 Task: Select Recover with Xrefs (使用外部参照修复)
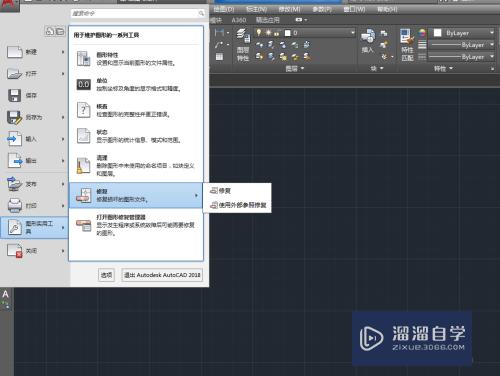click(x=238, y=205)
